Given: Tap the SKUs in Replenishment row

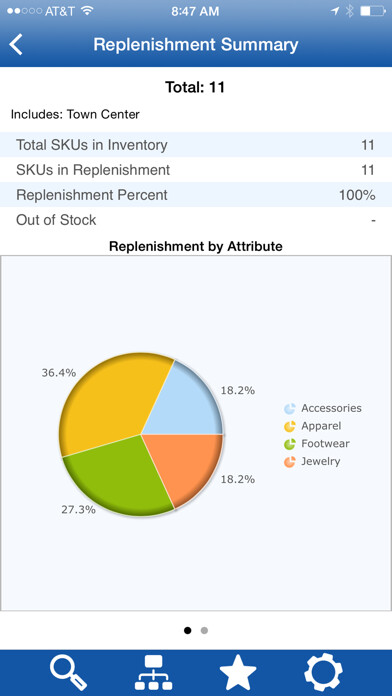Looking at the screenshot, I should coord(196,170).
